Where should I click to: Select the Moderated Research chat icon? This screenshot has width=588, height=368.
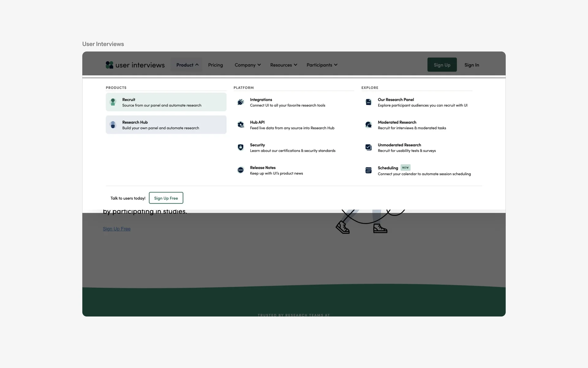click(368, 125)
